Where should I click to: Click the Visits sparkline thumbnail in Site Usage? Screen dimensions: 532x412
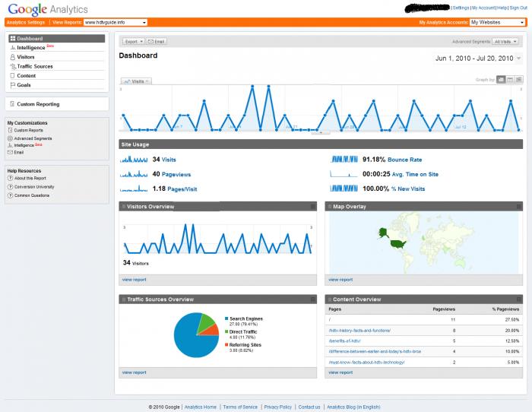coord(134,159)
